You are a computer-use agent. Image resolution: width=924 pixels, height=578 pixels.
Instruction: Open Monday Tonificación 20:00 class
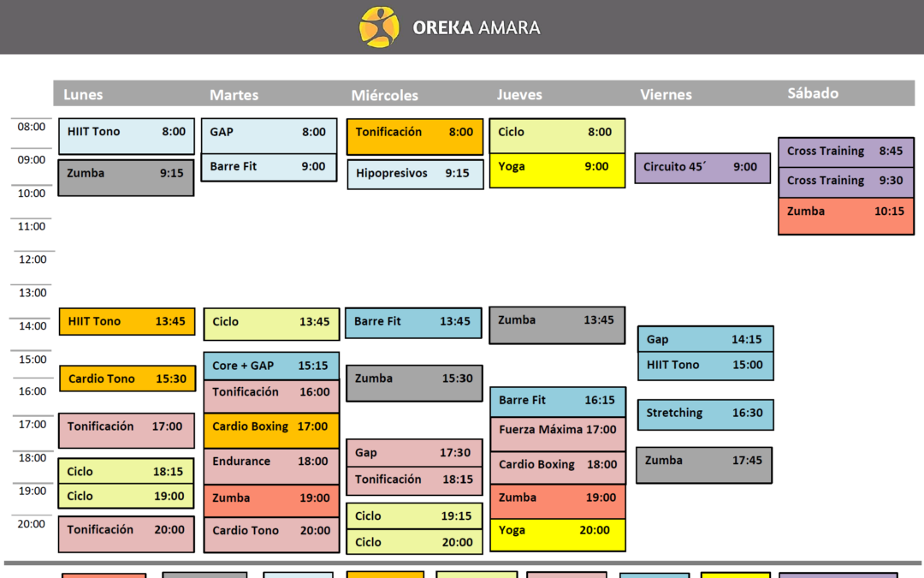(127, 534)
